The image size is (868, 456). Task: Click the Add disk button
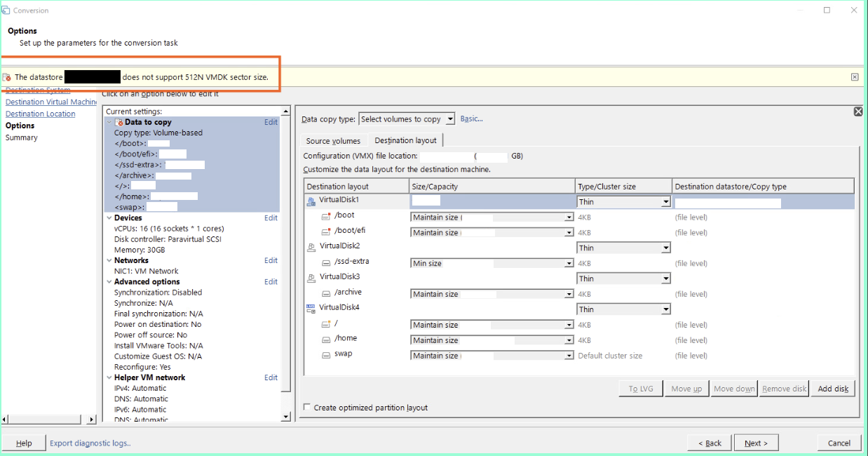tap(832, 389)
